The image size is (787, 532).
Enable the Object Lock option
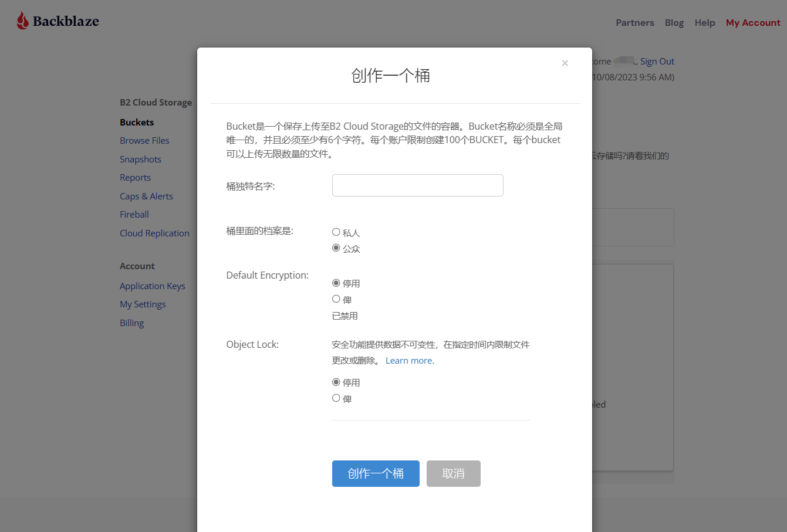[x=336, y=398]
